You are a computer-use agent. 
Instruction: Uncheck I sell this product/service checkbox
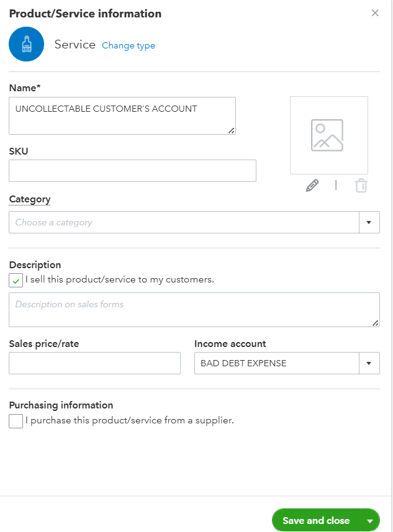[16, 280]
